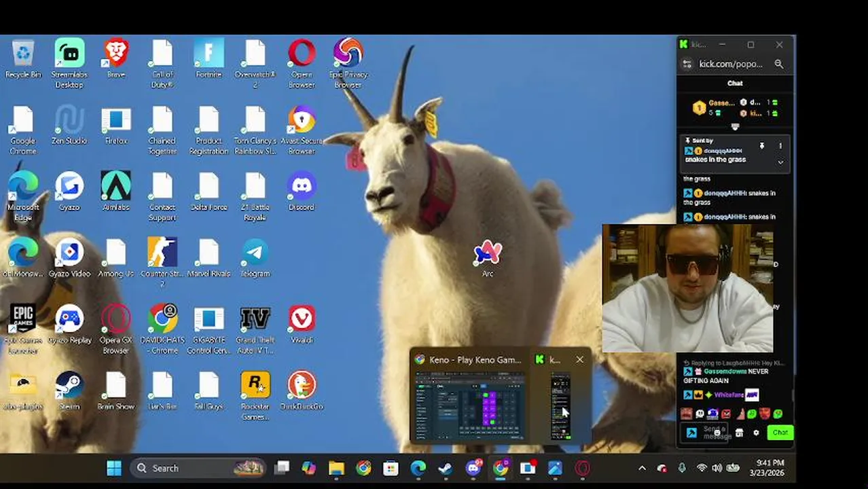
Task: Select the Discord desktop icon
Action: coord(302,192)
